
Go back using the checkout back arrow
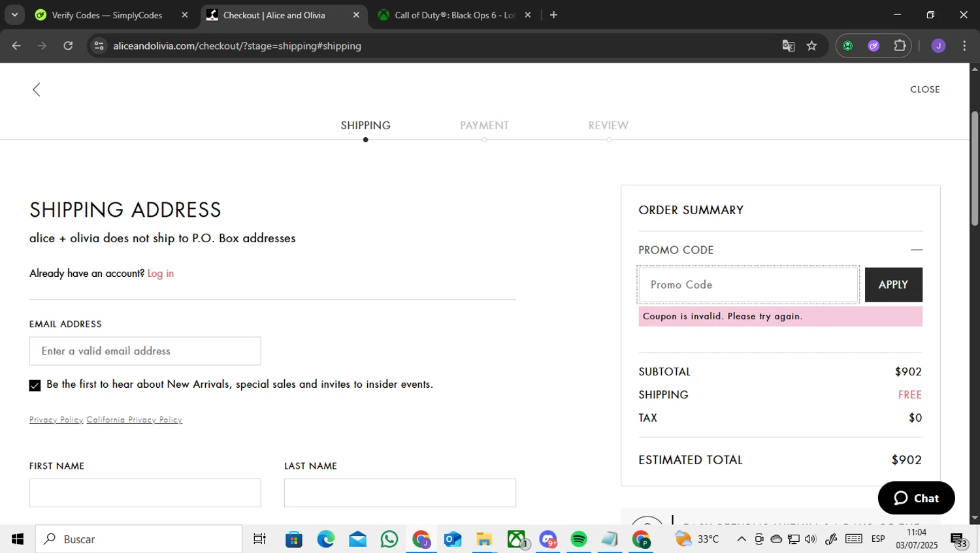[x=37, y=89]
